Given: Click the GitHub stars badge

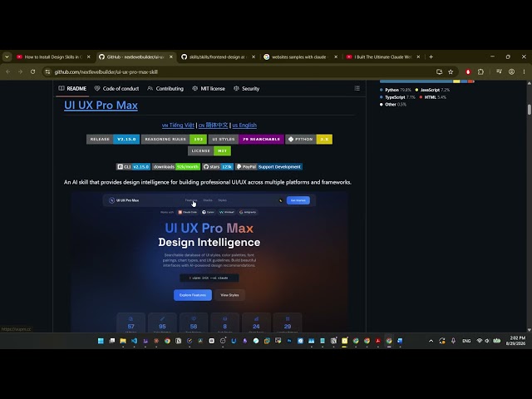Looking at the screenshot, I should [218, 166].
